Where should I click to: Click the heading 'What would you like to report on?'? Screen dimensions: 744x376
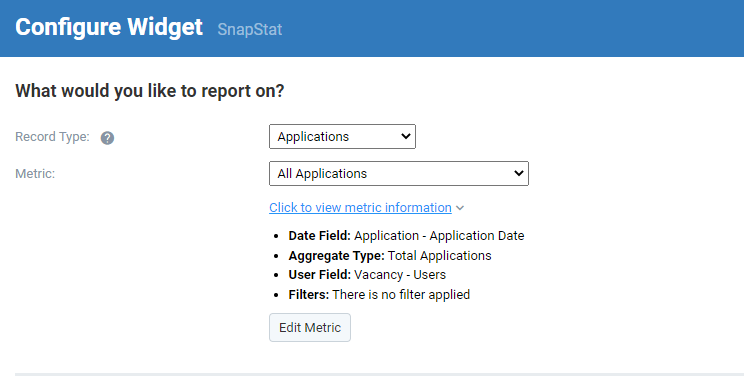pos(149,91)
